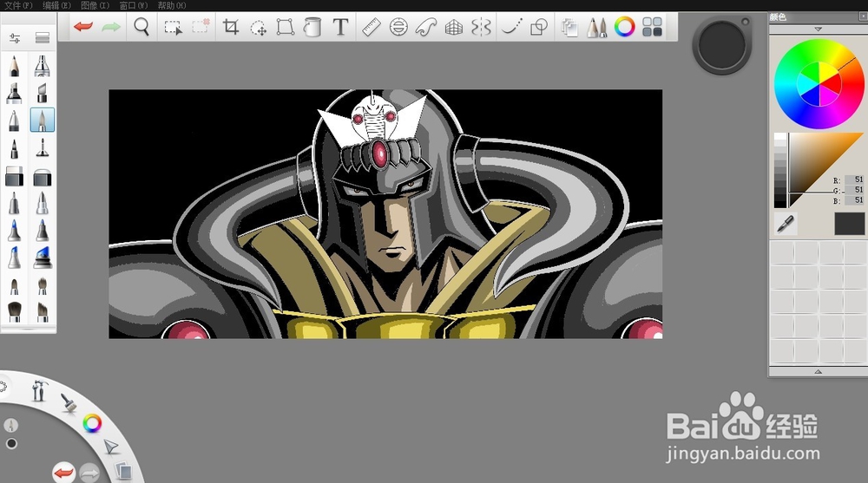This screenshot has height=483, width=868.
Task: Pick a gray from the grayscale strip
Action: click(780, 171)
